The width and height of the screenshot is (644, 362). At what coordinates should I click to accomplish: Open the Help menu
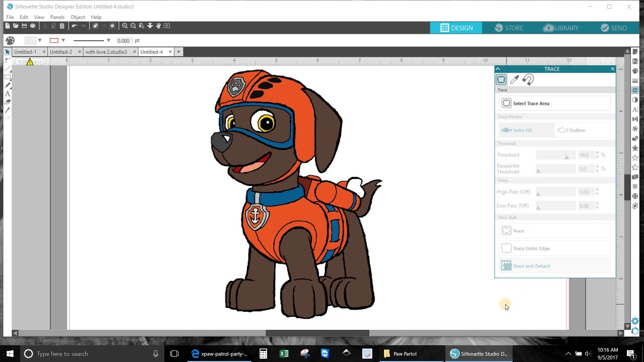pyautogui.click(x=96, y=17)
